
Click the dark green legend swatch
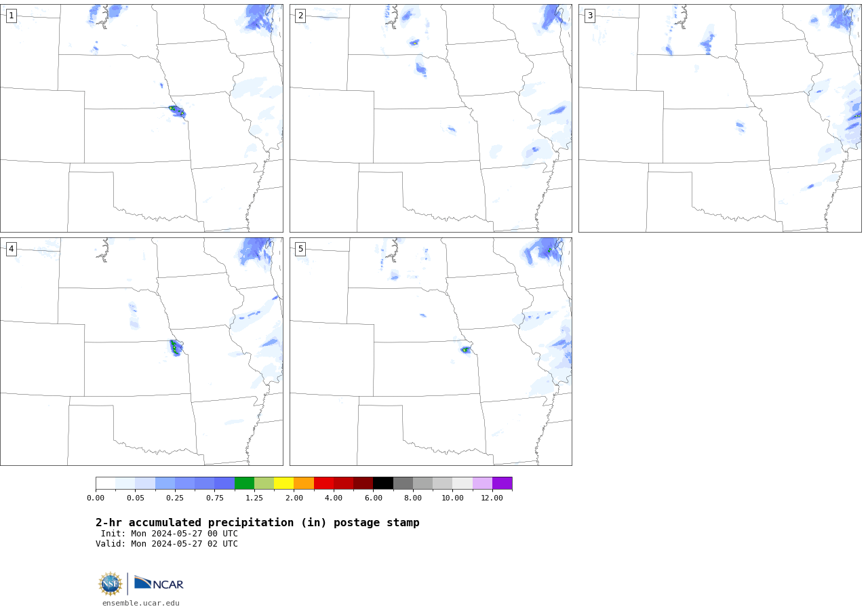click(x=244, y=484)
